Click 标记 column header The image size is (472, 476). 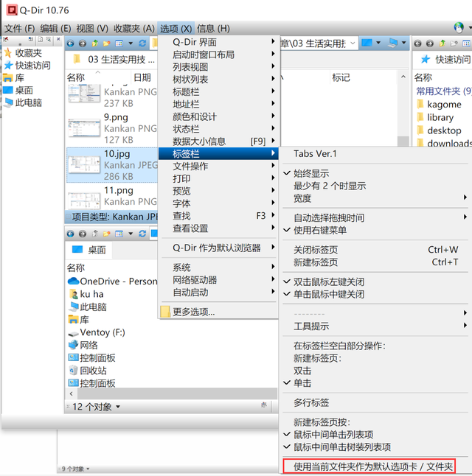click(x=341, y=77)
